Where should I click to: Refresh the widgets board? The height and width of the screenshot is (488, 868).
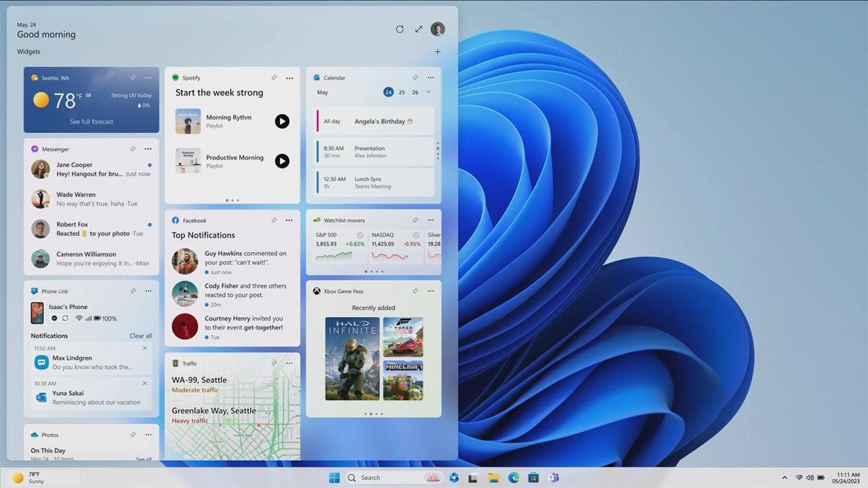(399, 29)
